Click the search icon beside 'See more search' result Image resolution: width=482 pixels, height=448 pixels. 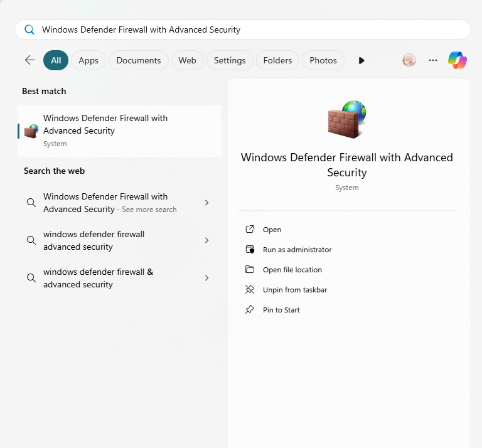[x=31, y=203]
